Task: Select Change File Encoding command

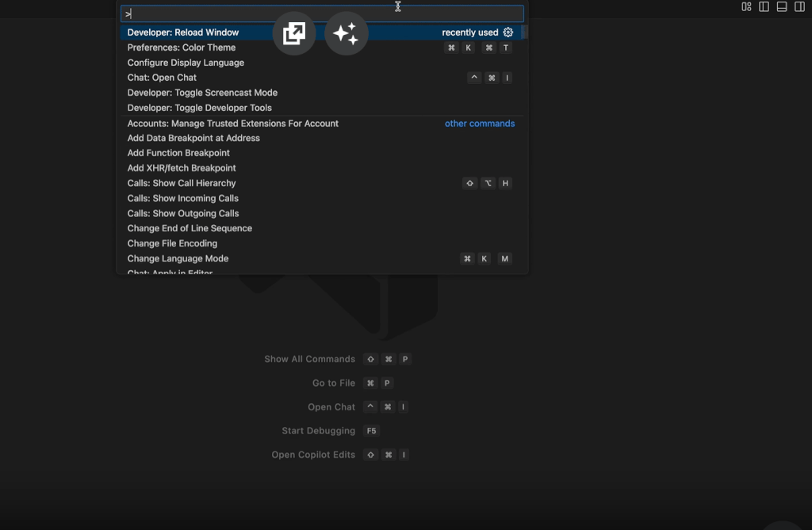Action: coord(321,243)
